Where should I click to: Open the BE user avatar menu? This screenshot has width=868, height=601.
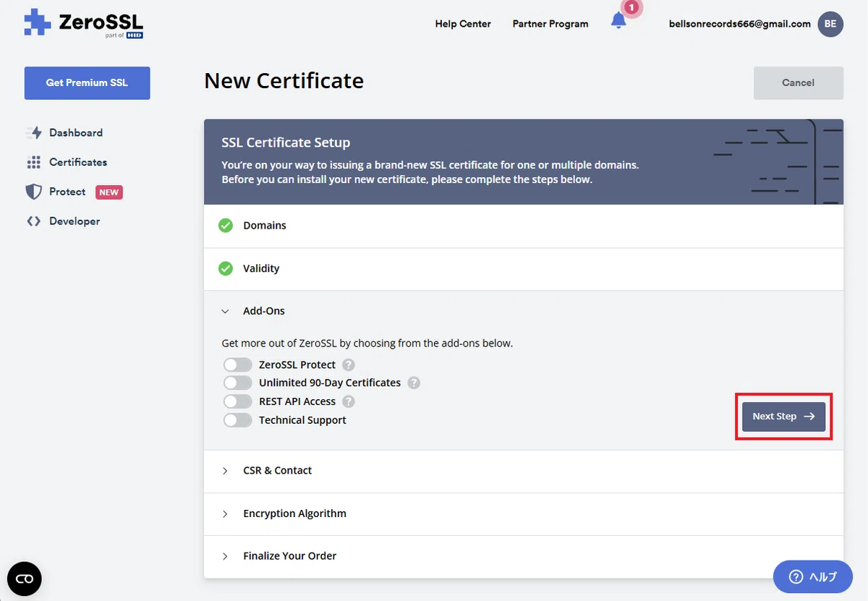click(830, 24)
